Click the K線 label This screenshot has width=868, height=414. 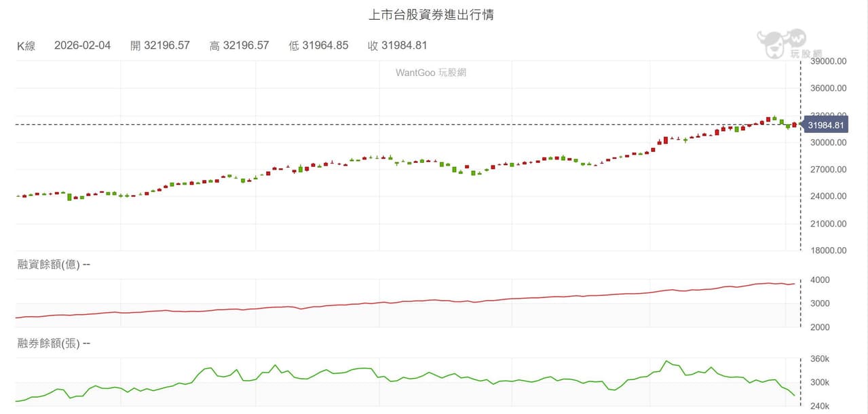tap(26, 45)
